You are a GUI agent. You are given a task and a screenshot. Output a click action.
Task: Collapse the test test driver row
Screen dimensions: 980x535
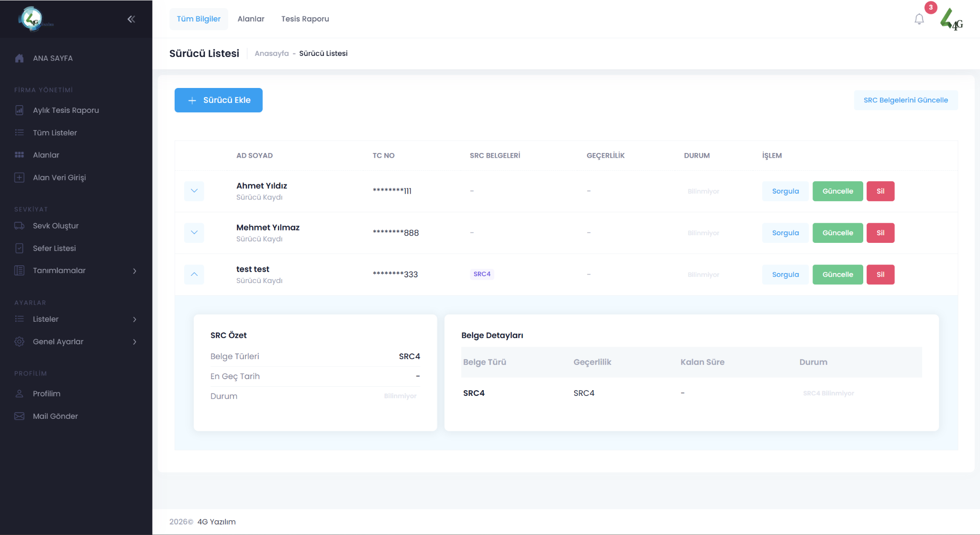pyautogui.click(x=194, y=274)
